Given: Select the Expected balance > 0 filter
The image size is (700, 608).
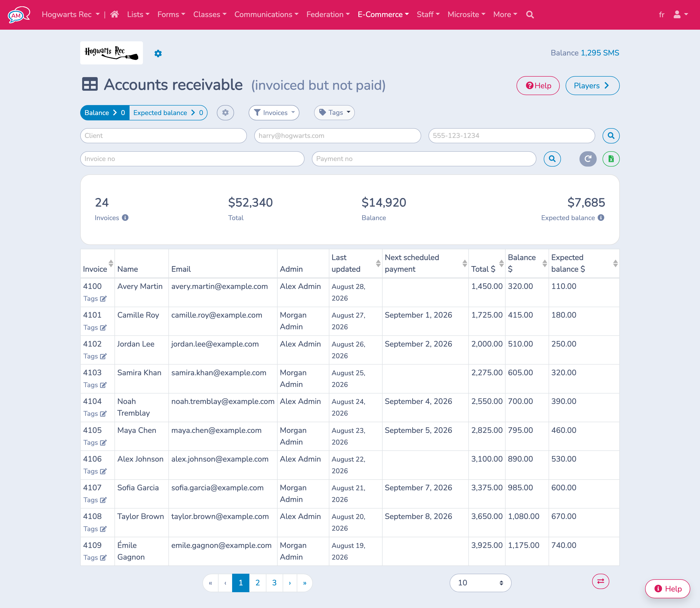Looking at the screenshot, I should (x=168, y=113).
